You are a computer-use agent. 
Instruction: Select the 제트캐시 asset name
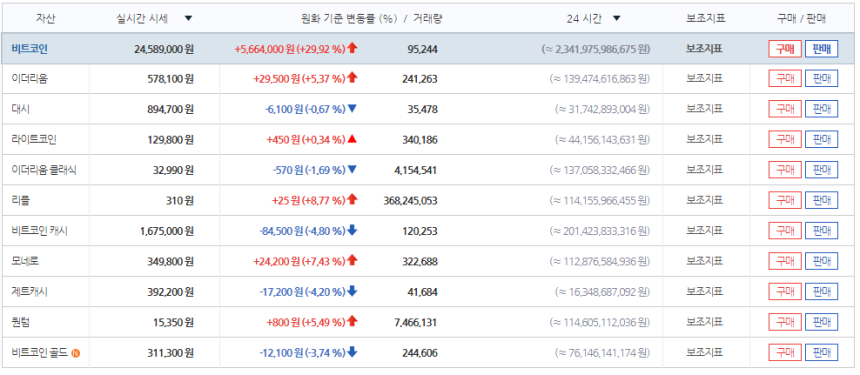[x=30, y=292]
